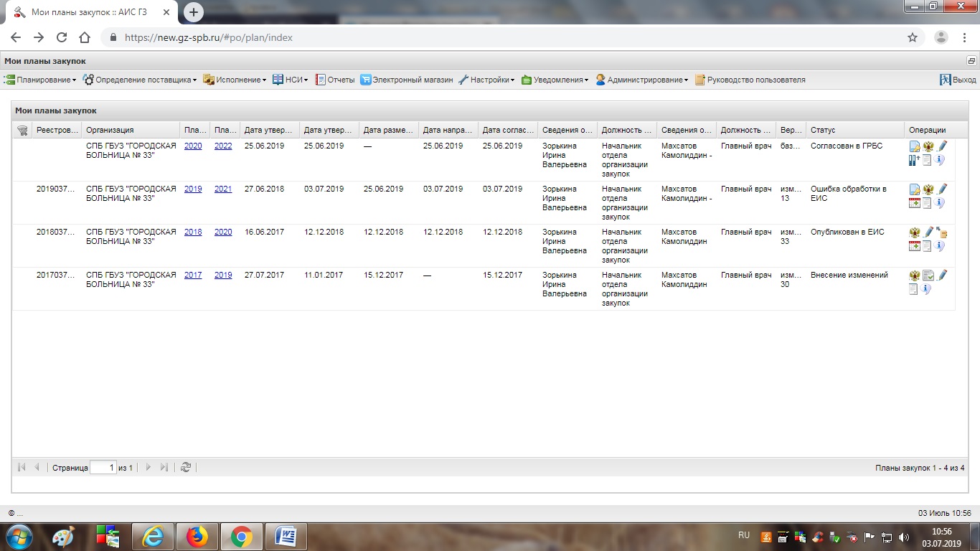Click the coat-of-arms icon in the 'Внесение изменений' row

(915, 275)
